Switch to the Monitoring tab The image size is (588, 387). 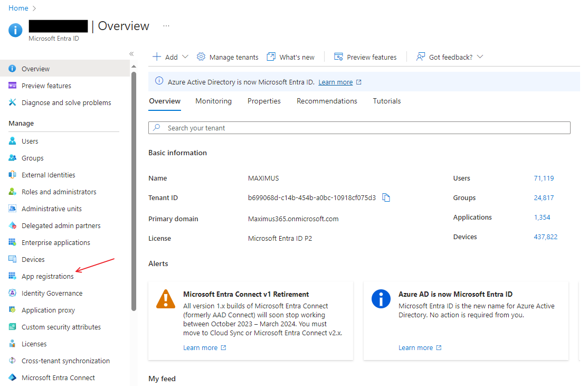click(x=213, y=101)
